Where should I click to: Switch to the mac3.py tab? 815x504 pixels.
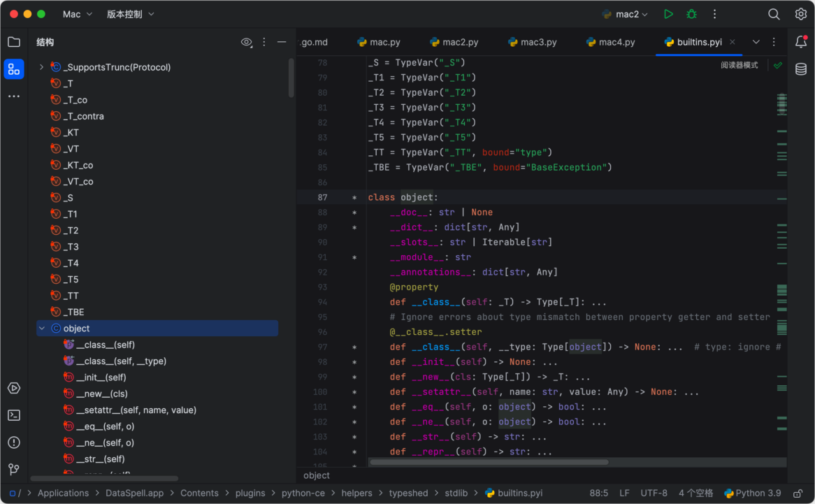click(x=532, y=42)
